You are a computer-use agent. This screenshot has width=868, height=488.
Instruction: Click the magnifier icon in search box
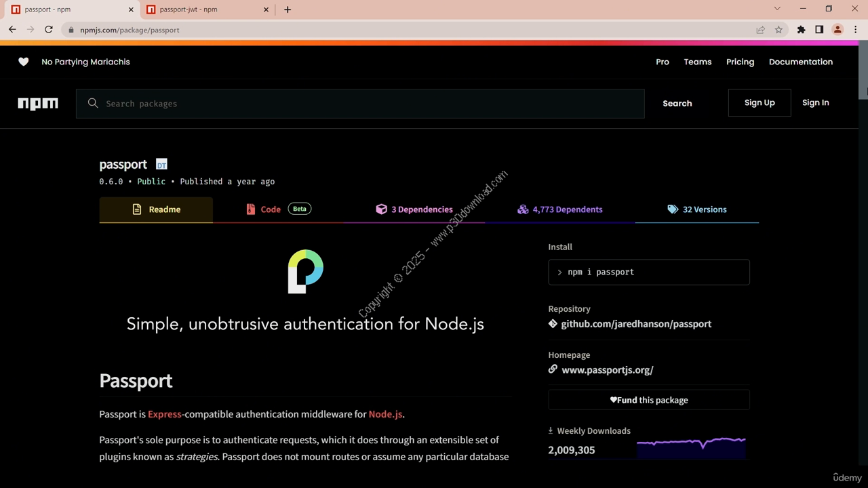pyautogui.click(x=93, y=103)
